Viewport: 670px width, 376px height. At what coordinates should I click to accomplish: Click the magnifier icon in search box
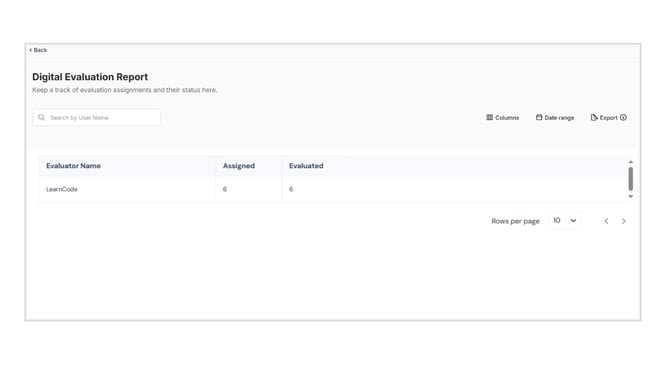click(41, 118)
